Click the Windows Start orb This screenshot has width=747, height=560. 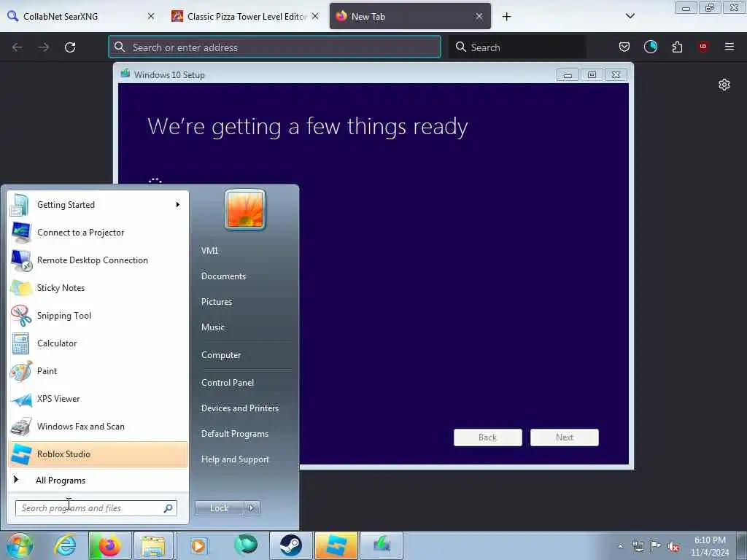pos(20,545)
